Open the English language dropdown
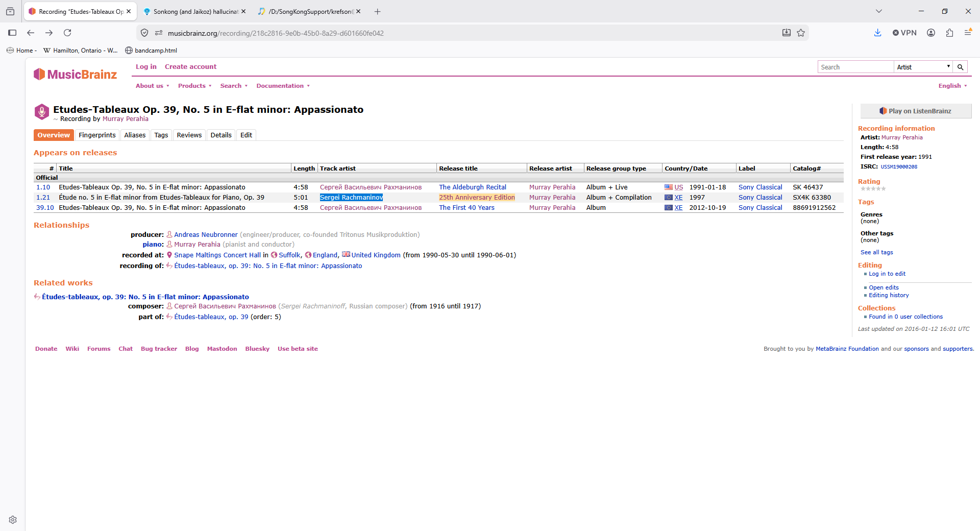 [x=952, y=86]
